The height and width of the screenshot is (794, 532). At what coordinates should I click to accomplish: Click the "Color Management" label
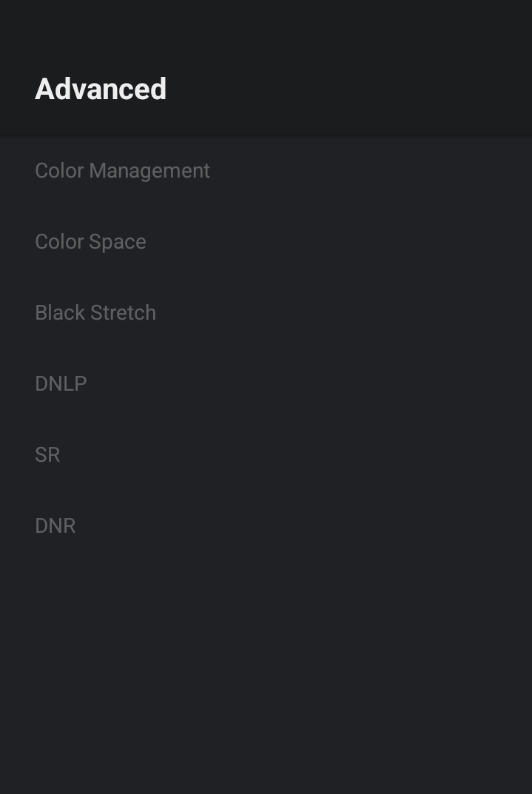tap(122, 171)
